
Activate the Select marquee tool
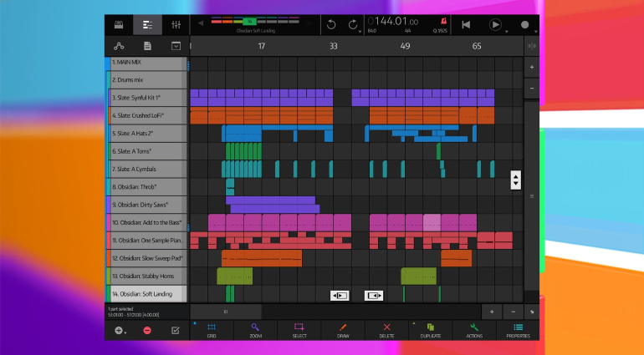[299, 330]
